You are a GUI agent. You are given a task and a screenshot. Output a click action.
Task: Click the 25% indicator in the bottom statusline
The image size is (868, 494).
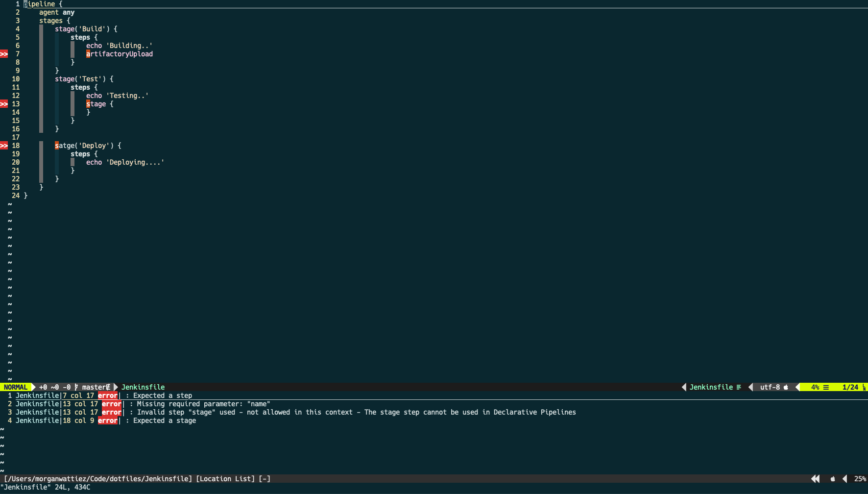click(860, 479)
